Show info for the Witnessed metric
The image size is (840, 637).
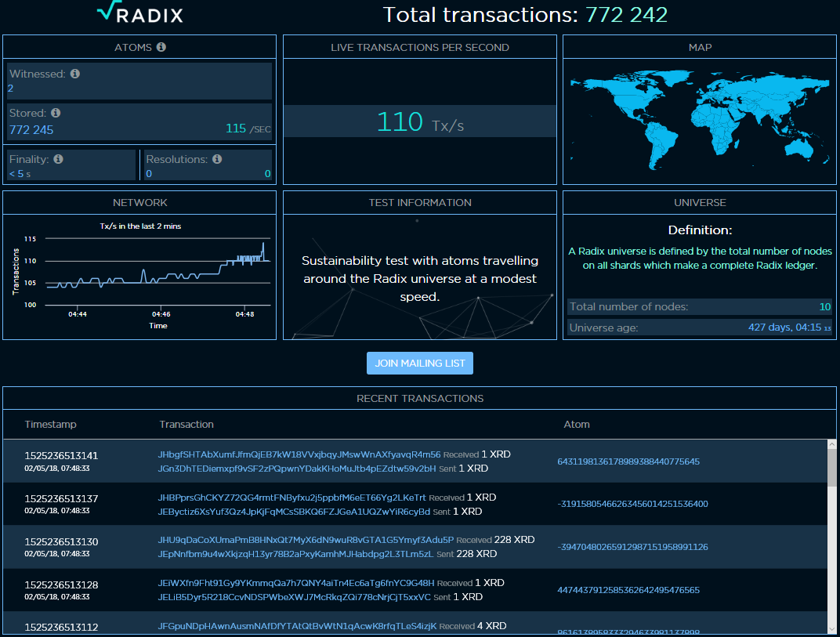coord(75,74)
